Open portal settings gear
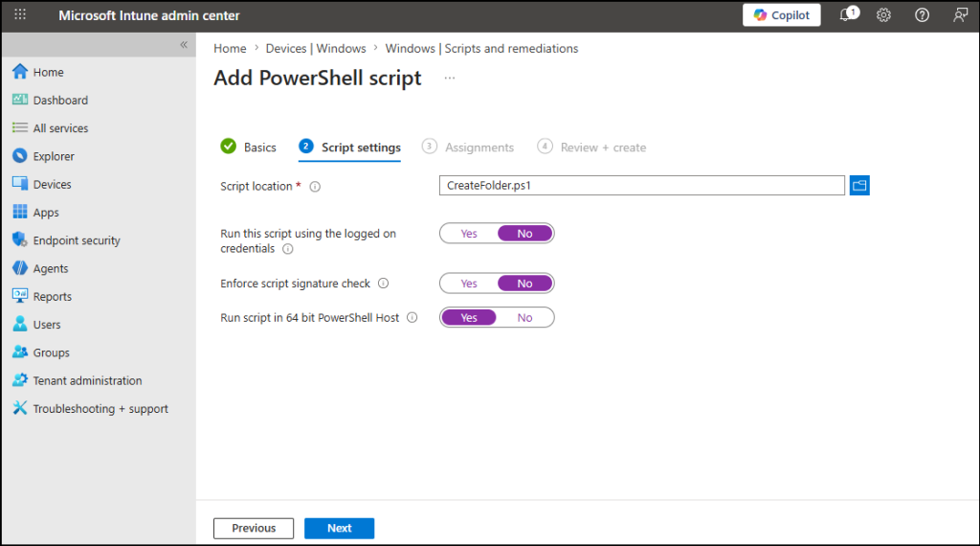The height and width of the screenshot is (546, 980). click(883, 15)
